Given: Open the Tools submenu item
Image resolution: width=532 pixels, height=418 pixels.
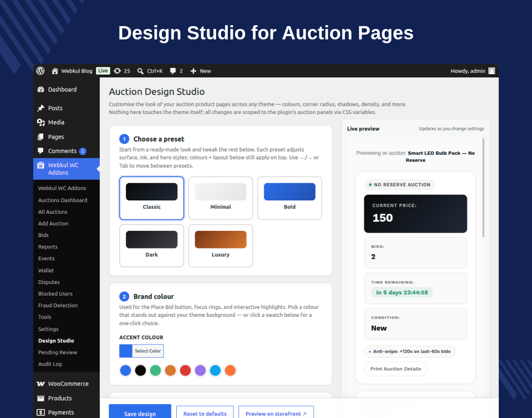Looking at the screenshot, I should coord(45,317).
